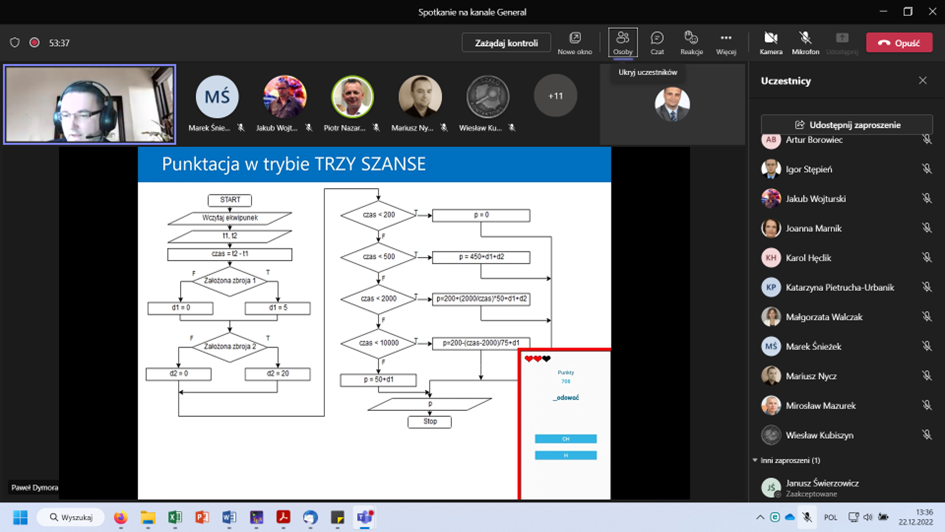Unmute with the Mikrofon toggle
The height and width of the screenshot is (532, 945).
tap(805, 42)
